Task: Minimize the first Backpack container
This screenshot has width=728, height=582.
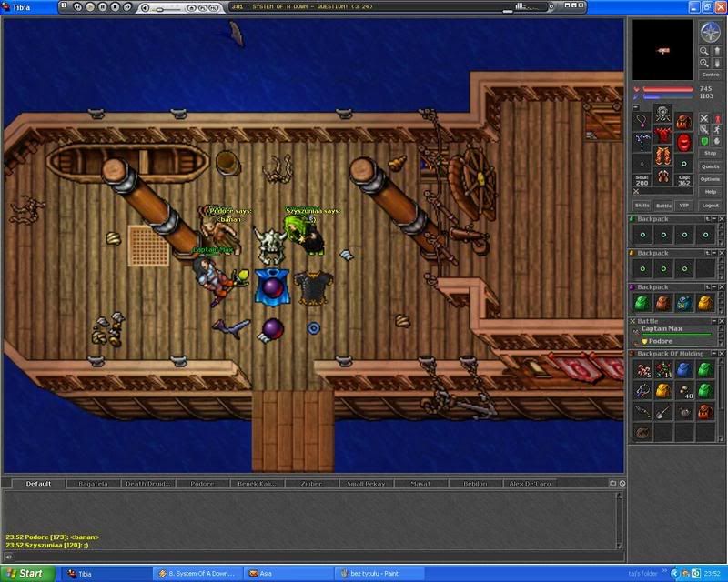Action: tap(714, 218)
